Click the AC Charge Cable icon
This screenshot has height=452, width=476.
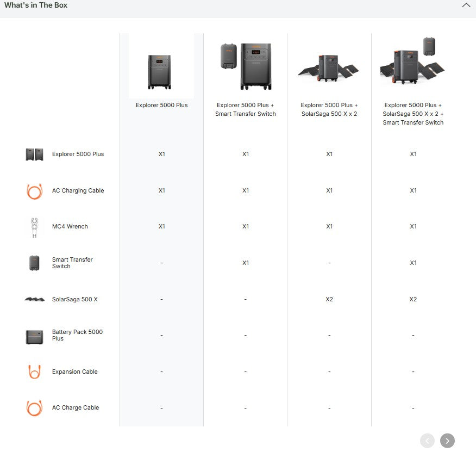coord(34,408)
